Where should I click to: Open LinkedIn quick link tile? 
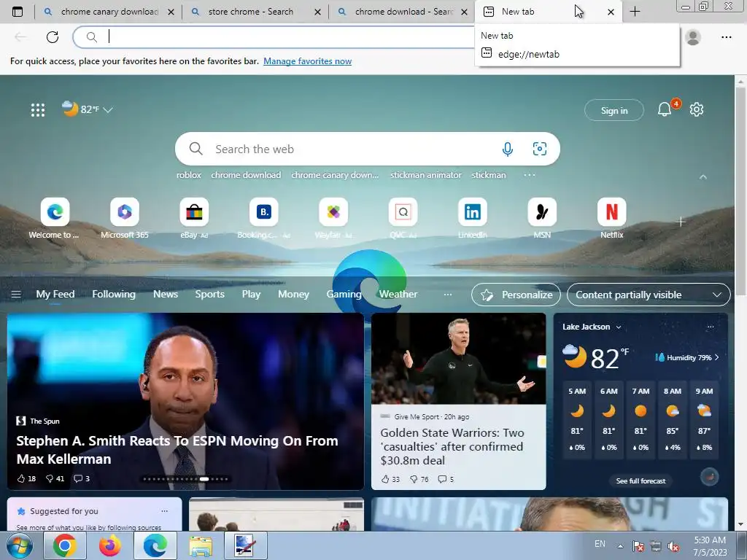(x=472, y=219)
